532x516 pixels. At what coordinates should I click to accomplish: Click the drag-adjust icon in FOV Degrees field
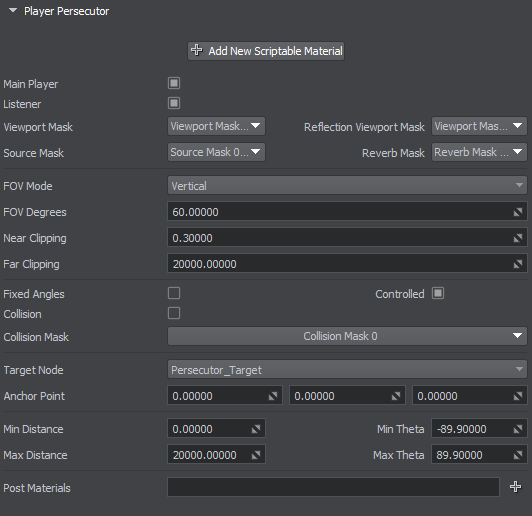[518, 212]
